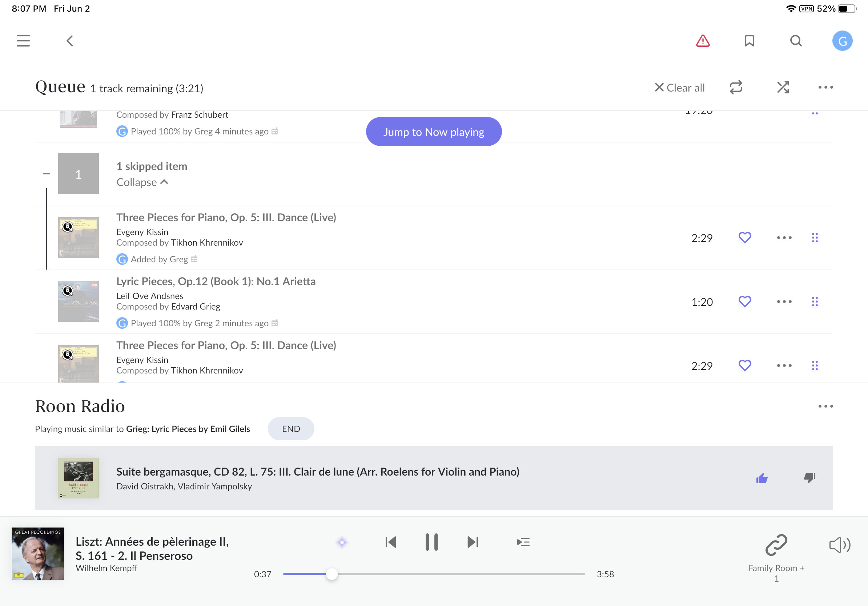Viewport: 868px width, 606px height.
Task: Open now playing Wilhelm Kempff album cover
Action: (38, 553)
